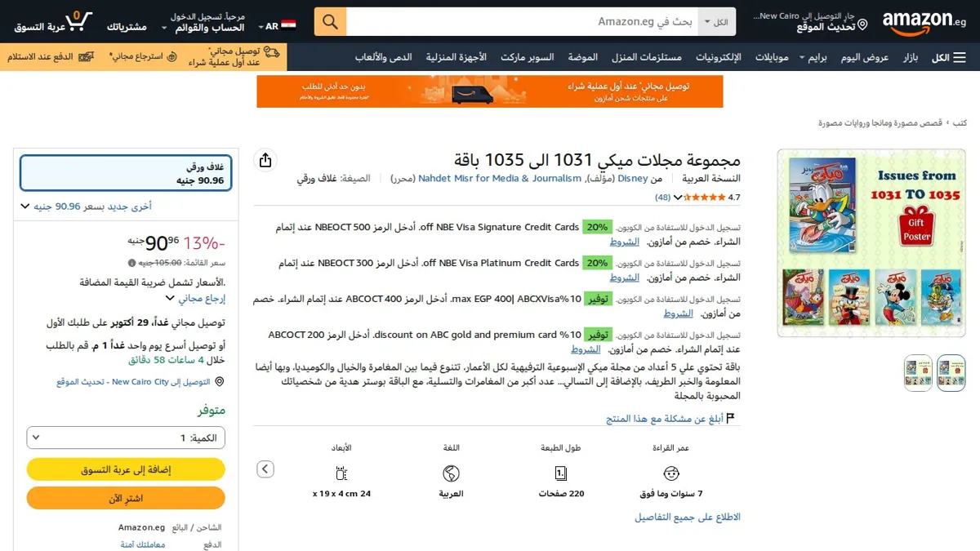Click view all details link
This screenshot has height=551, width=980.
[688, 518]
